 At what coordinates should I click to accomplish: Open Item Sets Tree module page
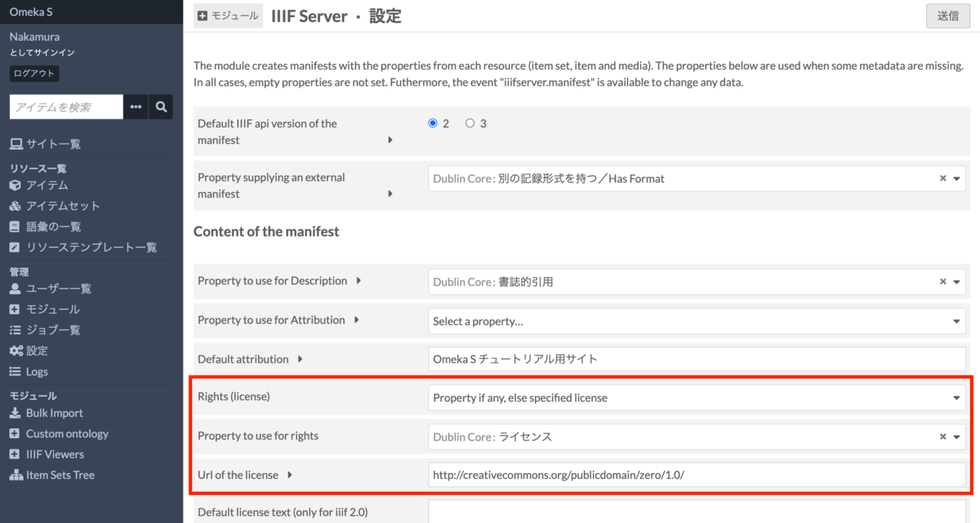pyautogui.click(x=61, y=475)
